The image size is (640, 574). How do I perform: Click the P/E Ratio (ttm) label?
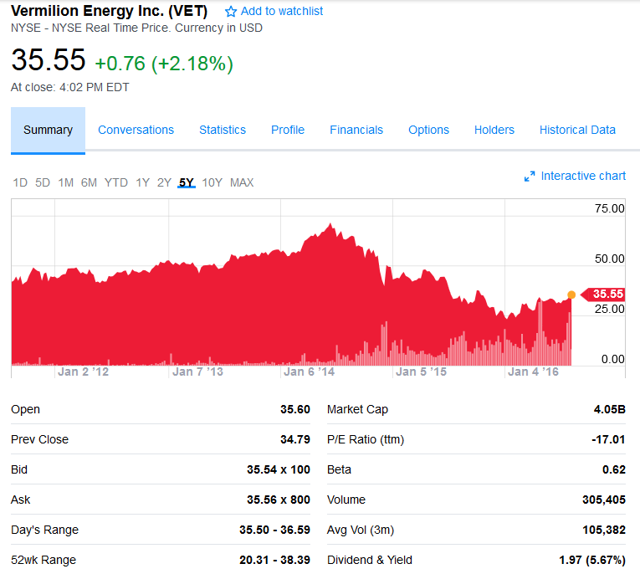(x=366, y=440)
